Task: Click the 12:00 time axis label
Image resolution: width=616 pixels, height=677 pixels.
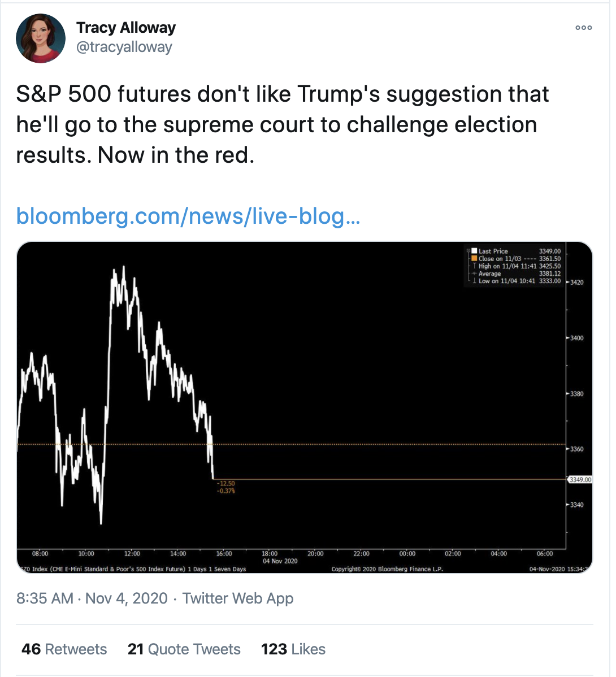Action: click(132, 554)
